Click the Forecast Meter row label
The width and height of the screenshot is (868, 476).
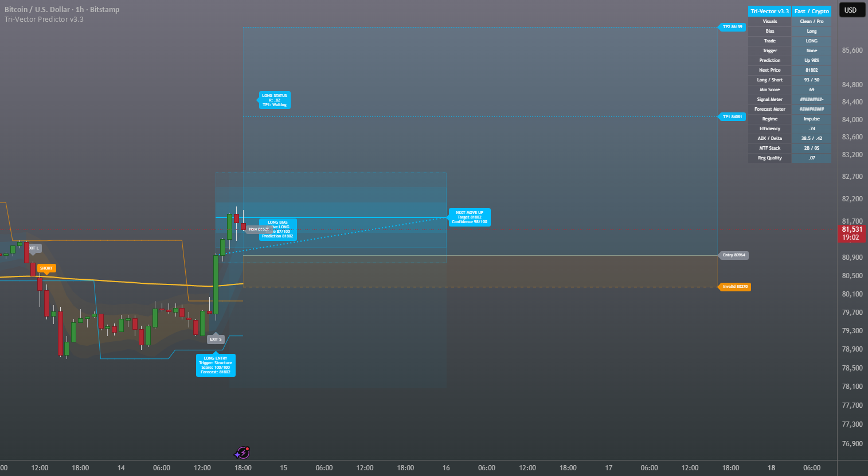(x=769, y=109)
